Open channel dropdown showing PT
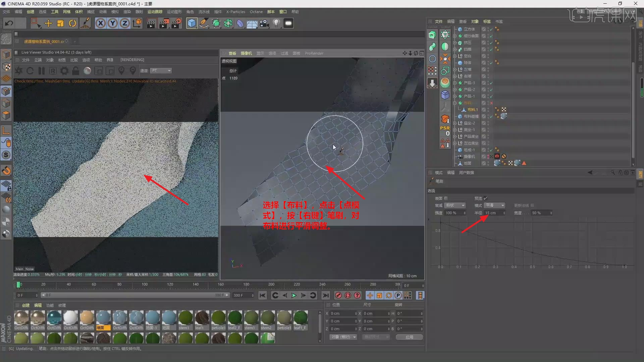The height and width of the screenshot is (362, 644). [x=161, y=71]
